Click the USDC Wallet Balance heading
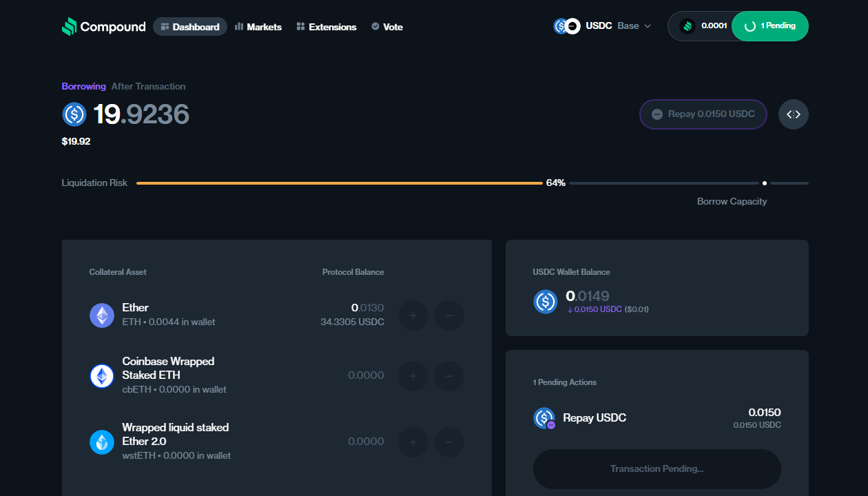 click(x=571, y=272)
